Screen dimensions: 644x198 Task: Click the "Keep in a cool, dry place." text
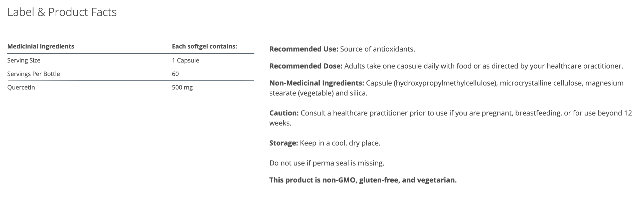pos(340,143)
